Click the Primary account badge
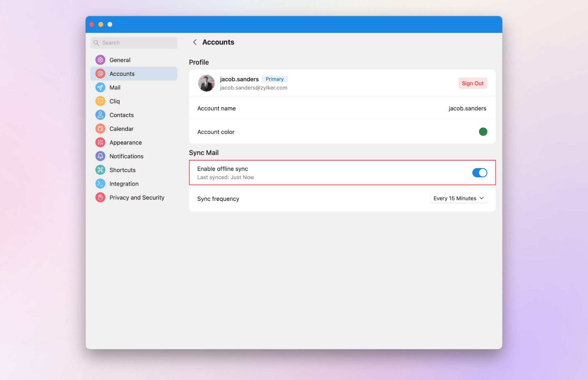588x380 pixels. [x=275, y=79]
